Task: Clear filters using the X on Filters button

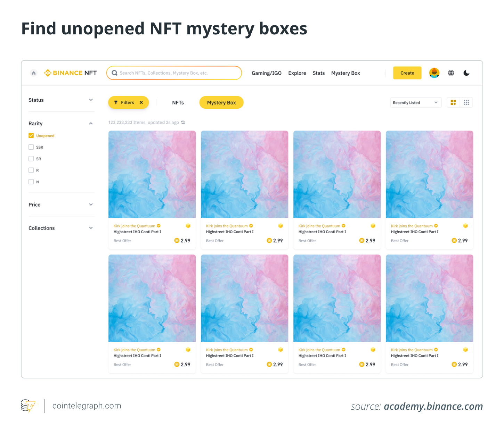Action: pyautogui.click(x=141, y=102)
